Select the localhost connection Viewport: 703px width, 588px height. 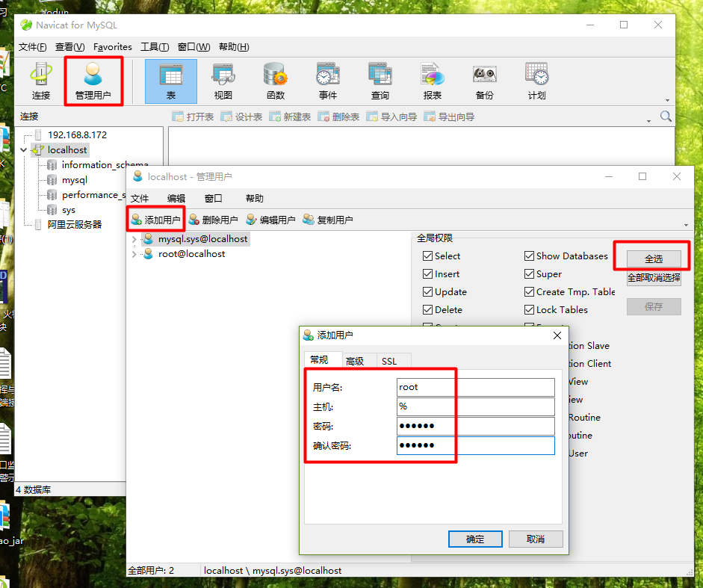pos(66,150)
